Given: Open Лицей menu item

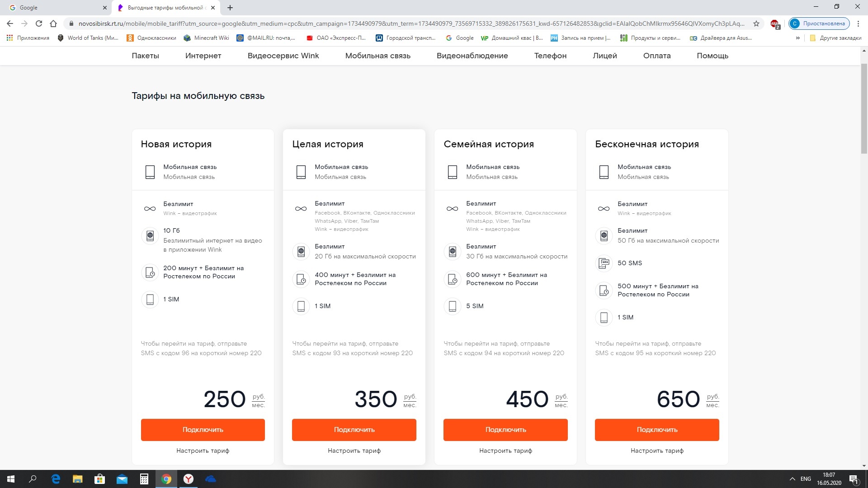Looking at the screenshot, I should click(x=605, y=56).
